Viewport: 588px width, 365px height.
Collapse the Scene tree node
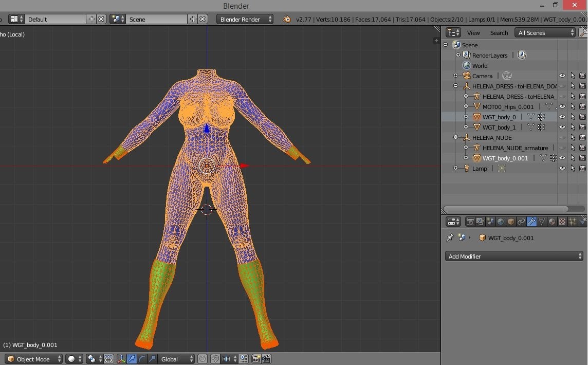446,45
